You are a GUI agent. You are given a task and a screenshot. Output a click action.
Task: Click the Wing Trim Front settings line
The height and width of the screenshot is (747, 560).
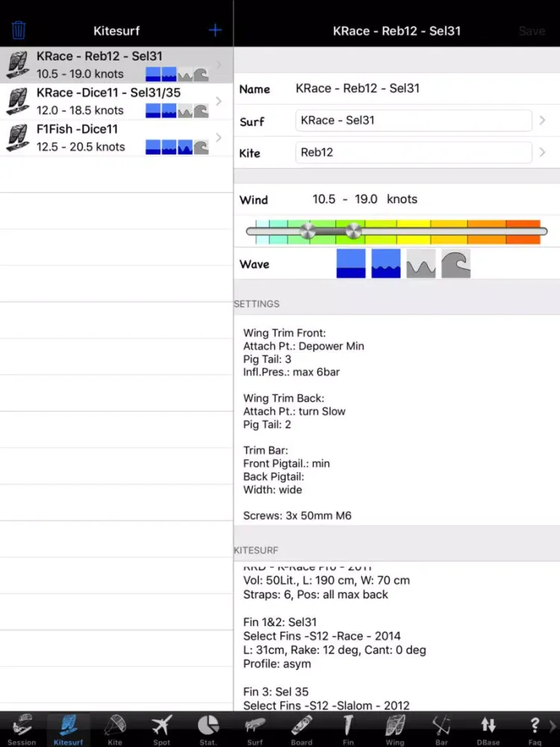point(284,333)
